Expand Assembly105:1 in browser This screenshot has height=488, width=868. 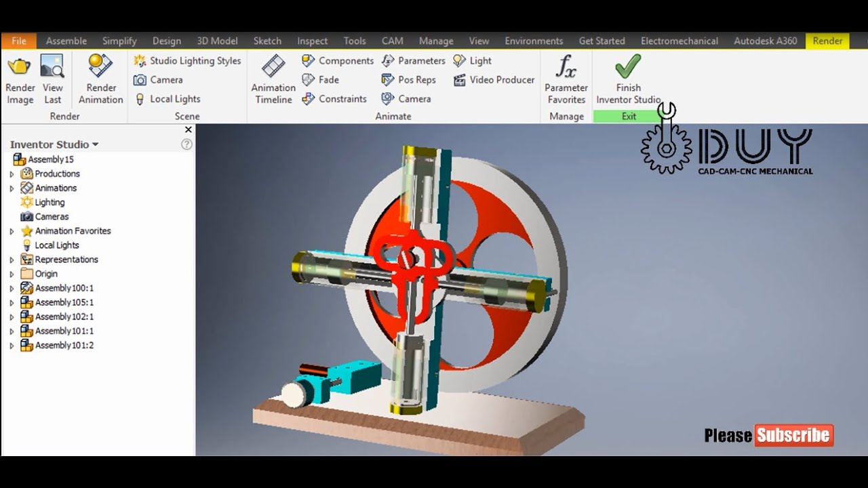tap(12, 302)
